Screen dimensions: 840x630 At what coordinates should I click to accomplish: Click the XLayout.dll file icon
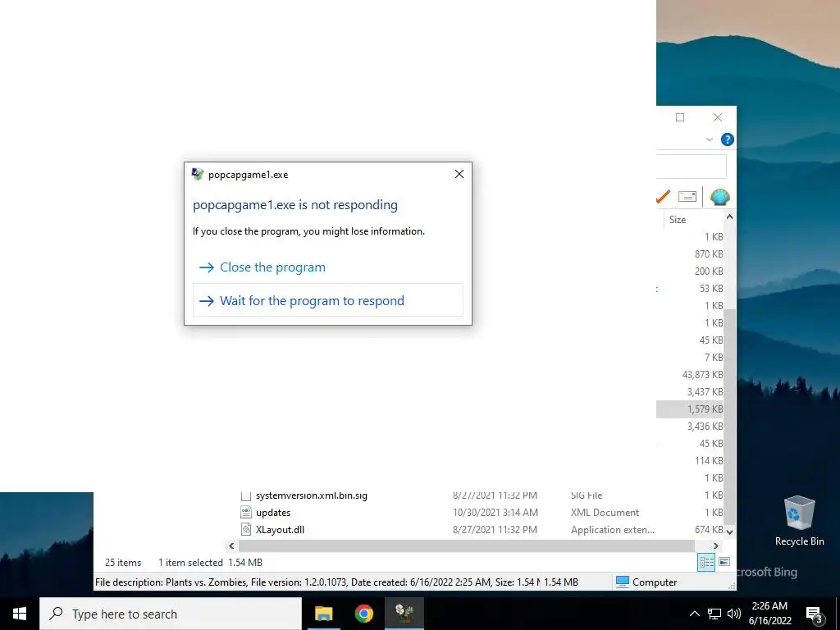tap(246, 530)
